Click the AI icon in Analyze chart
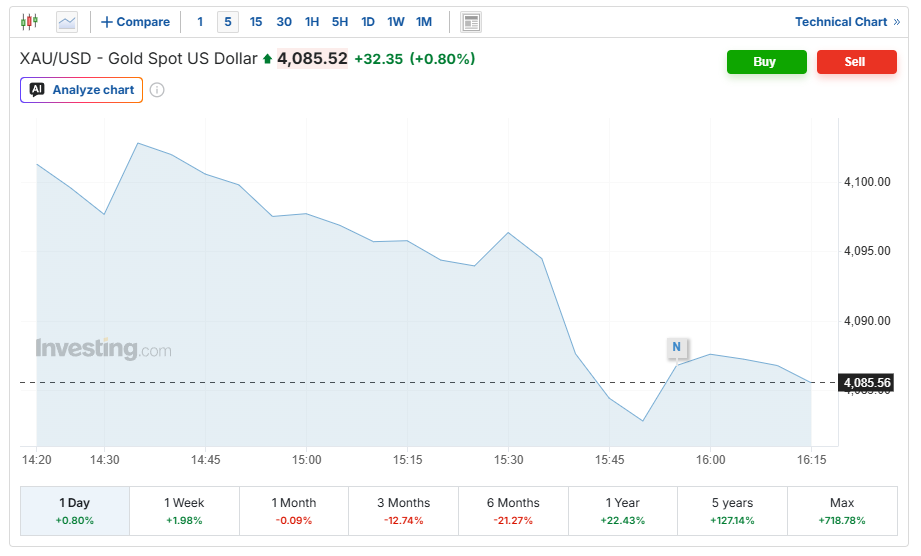The height and width of the screenshot is (556, 921). click(x=37, y=90)
